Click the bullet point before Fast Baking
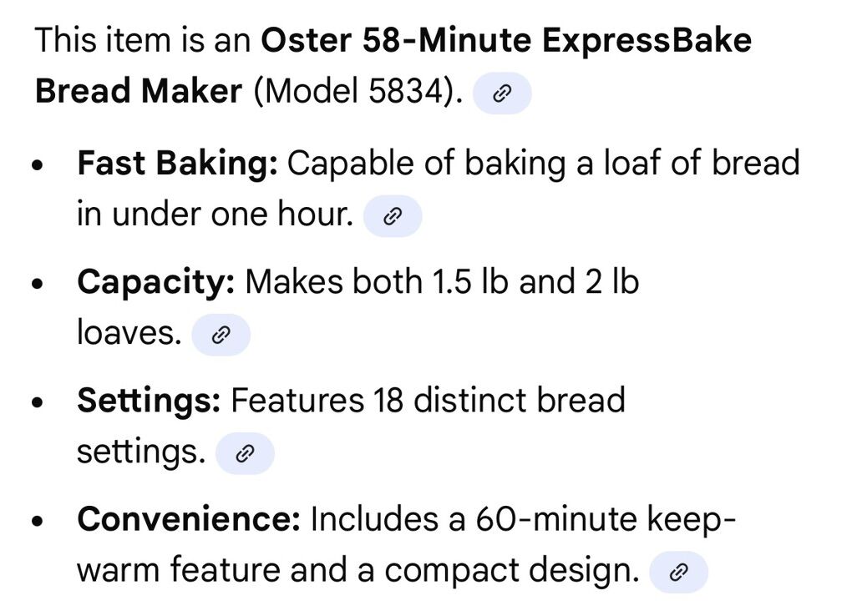Viewport: 852px width, 616px height. [x=37, y=165]
